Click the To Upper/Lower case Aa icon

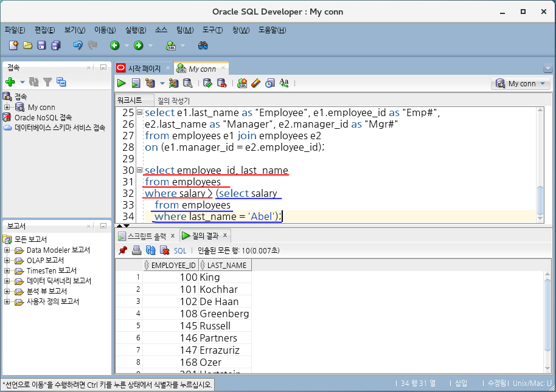(284, 83)
